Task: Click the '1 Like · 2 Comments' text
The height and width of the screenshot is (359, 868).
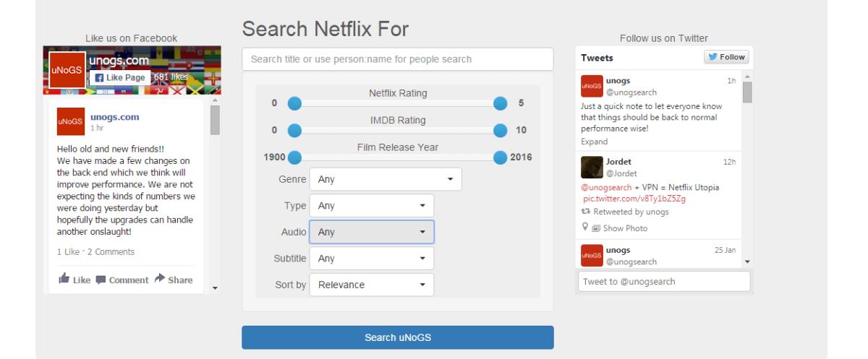Action: 95,252
